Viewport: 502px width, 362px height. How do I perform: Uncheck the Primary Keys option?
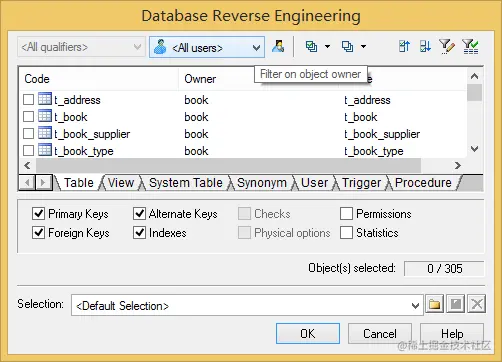(39, 213)
